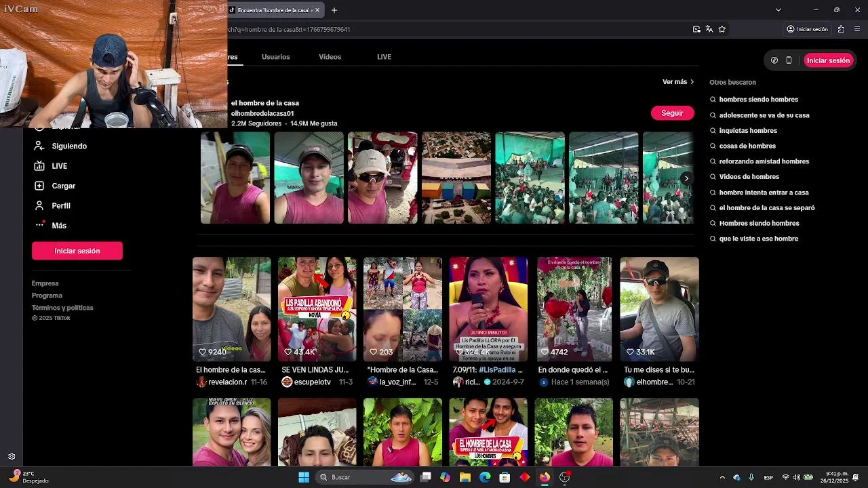Click the Firefox account avatar icon

click(790, 29)
